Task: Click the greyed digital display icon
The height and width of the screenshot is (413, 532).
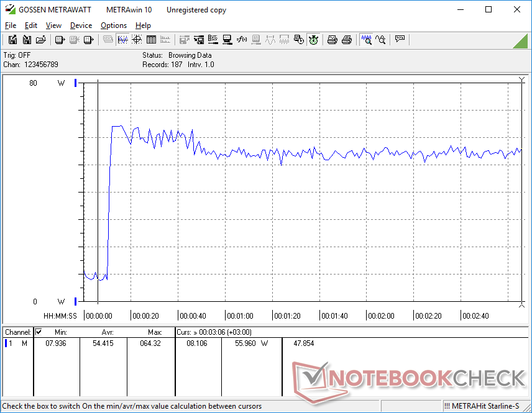Action: point(108,40)
